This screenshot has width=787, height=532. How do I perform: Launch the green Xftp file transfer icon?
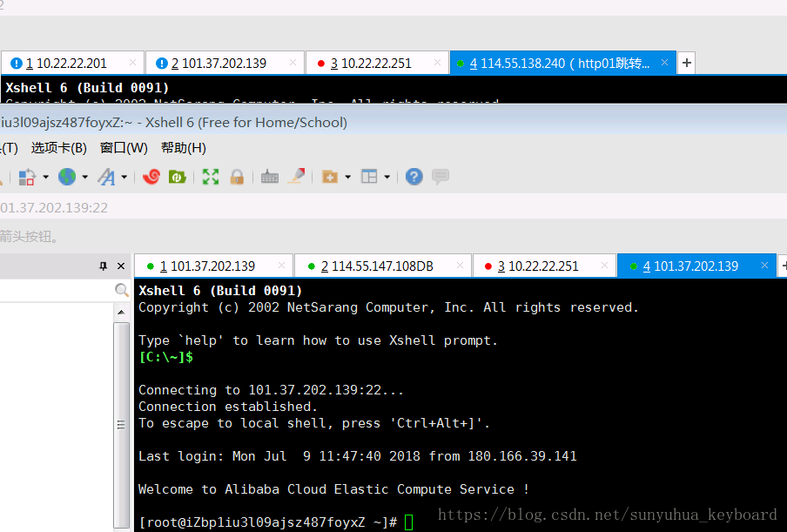tap(178, 177)
